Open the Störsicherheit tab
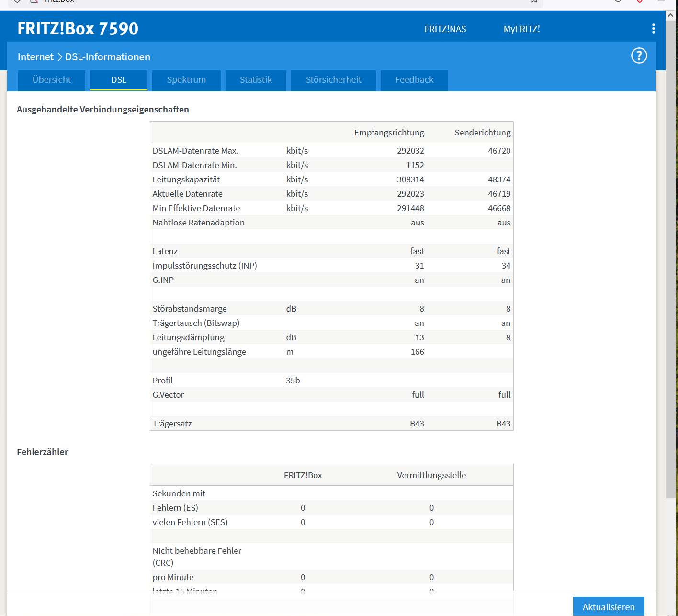Screen dimensions: 678x616 click(334, 80)
